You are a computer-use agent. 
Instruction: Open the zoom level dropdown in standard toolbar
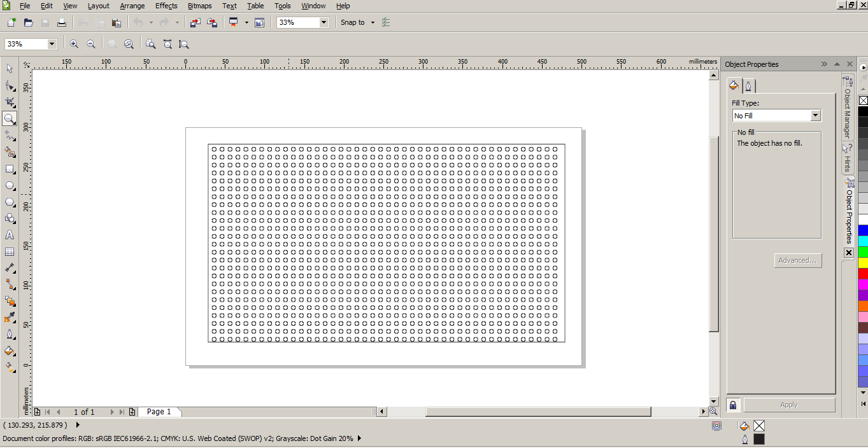click(x=324, y=22)
